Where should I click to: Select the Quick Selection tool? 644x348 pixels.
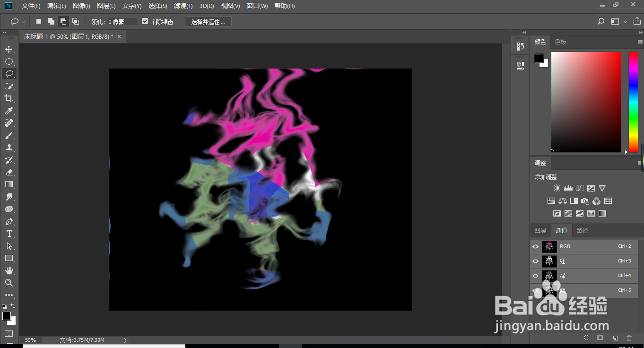point(9,86)
